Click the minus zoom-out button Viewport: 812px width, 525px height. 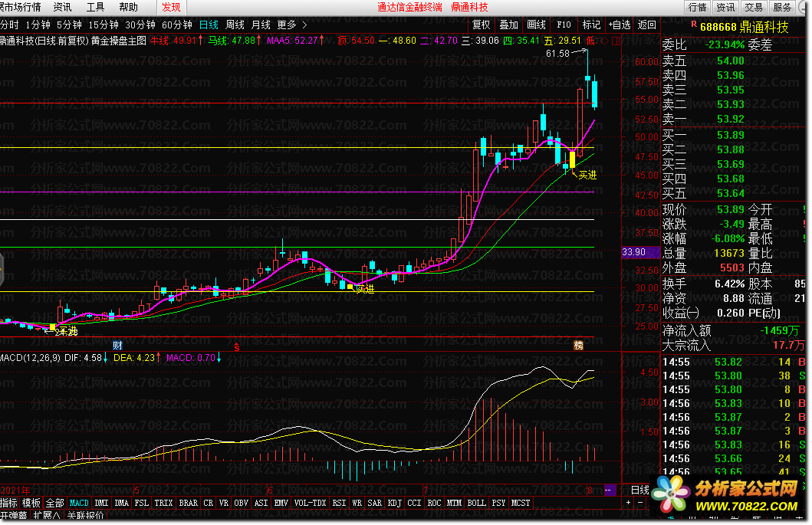point(640,503)
